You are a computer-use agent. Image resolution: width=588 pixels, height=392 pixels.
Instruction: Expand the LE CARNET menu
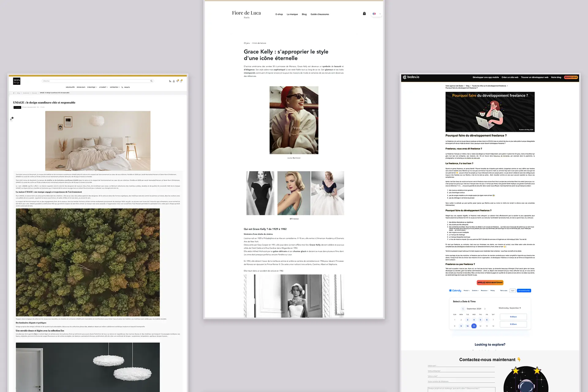click(104, 87)
